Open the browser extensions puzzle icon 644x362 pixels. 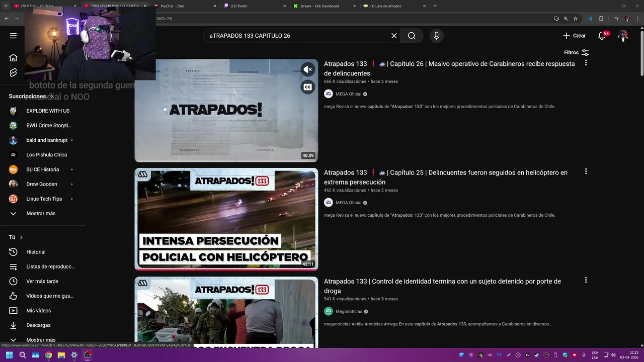coord(601,19)
